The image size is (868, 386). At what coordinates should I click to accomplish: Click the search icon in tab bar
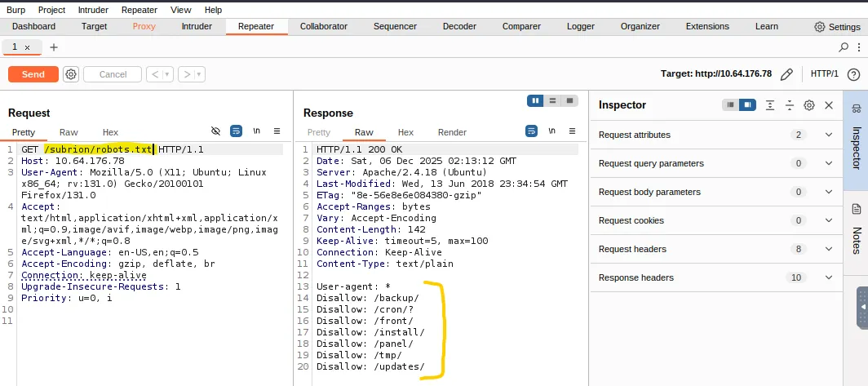tap(844, 47)
